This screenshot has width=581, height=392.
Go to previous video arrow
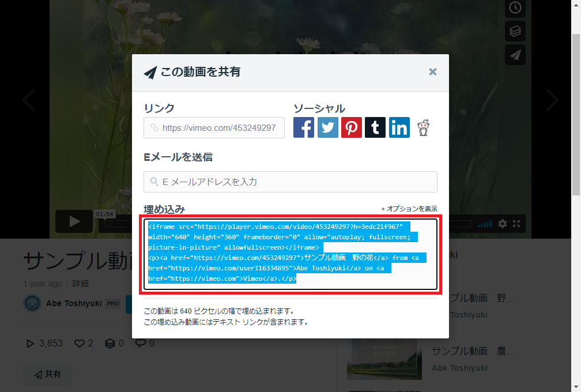point(29,100)
